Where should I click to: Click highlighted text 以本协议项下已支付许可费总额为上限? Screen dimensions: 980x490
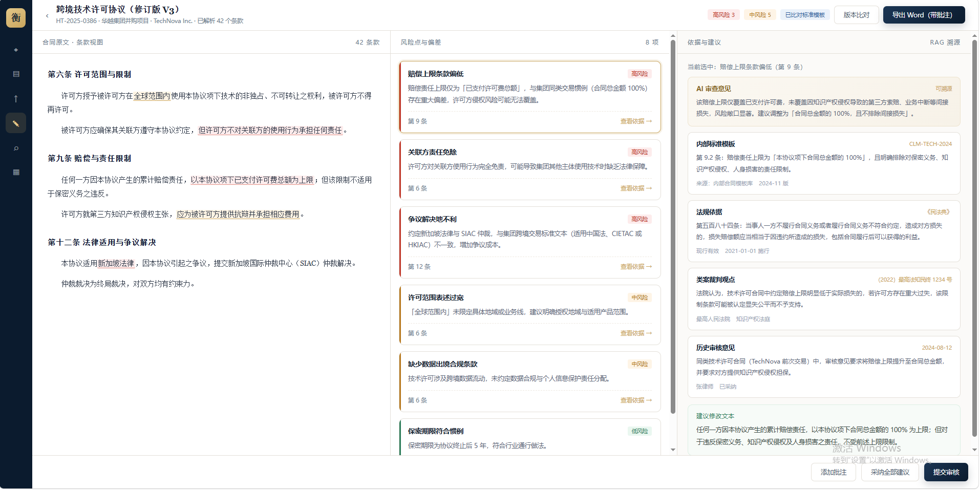pos(252,180)
